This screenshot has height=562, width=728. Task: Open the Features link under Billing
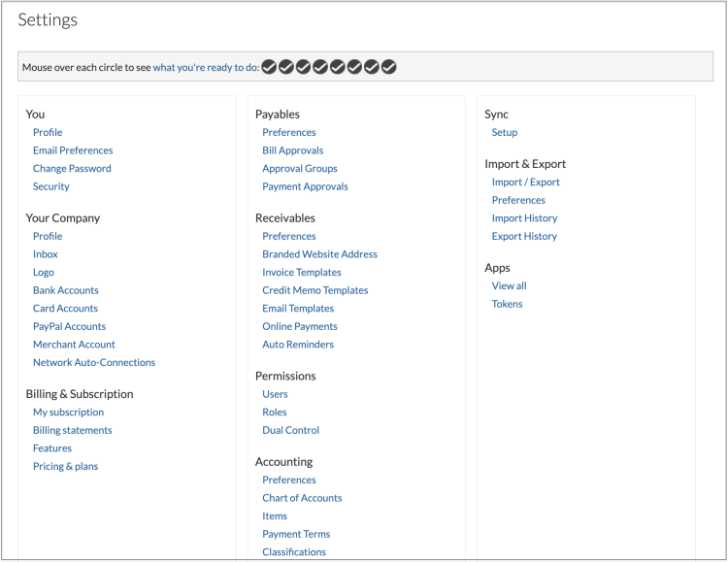click(x=52, y=448)
